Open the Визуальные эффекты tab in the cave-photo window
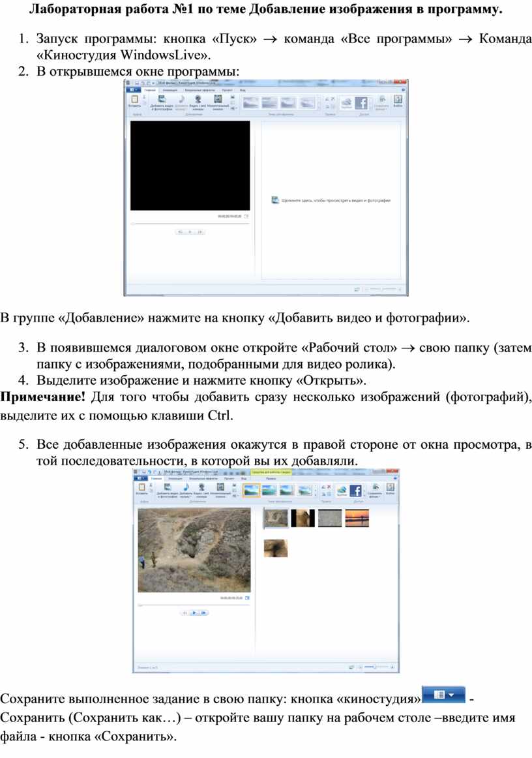The width and height of the screenshot is (532, 758). point(205,479)
